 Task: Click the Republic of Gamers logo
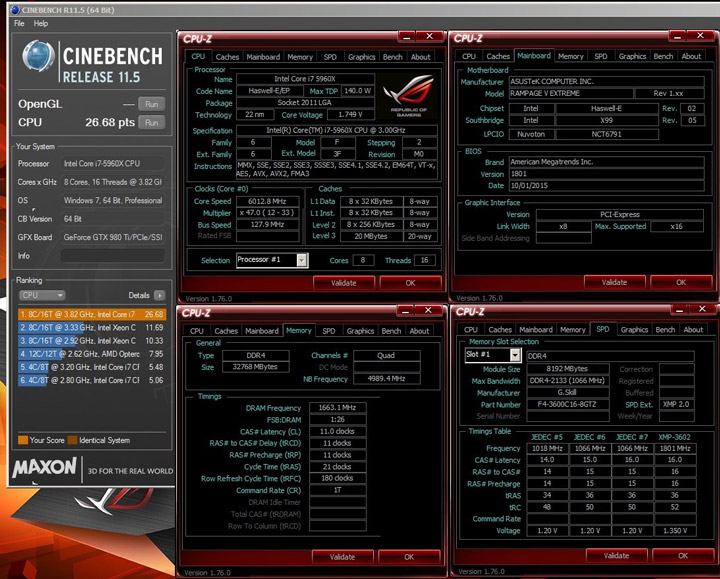409,96
